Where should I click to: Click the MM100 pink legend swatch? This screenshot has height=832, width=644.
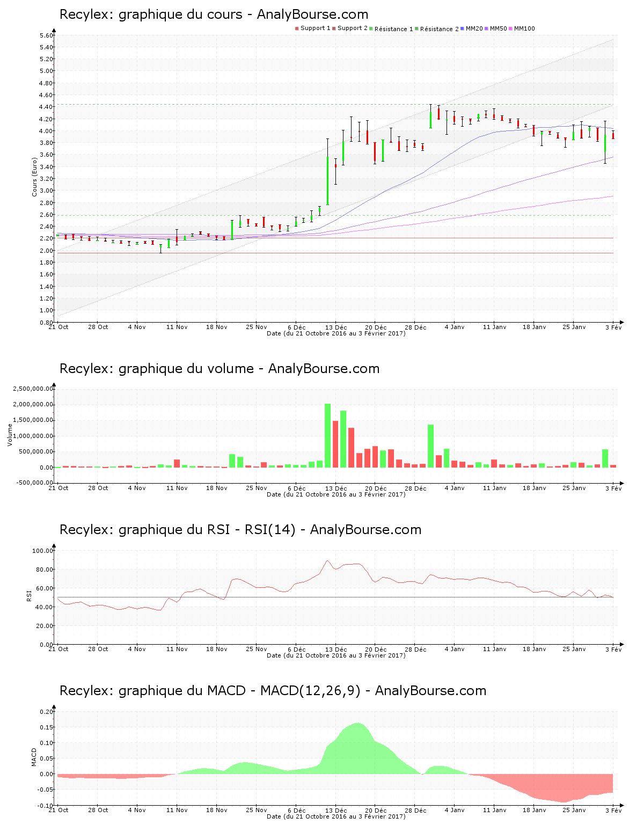pos(510,28)
